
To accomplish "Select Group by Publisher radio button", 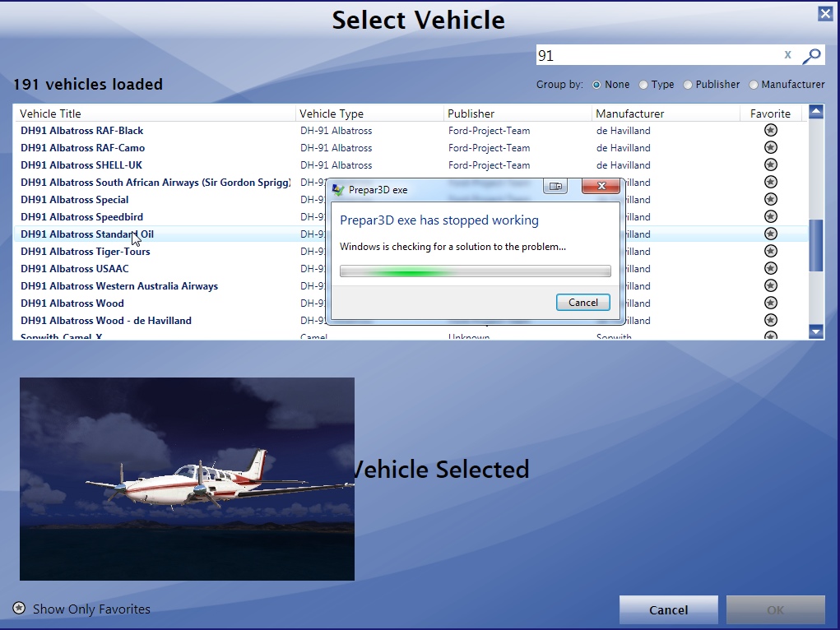I will tap(687, 85).
